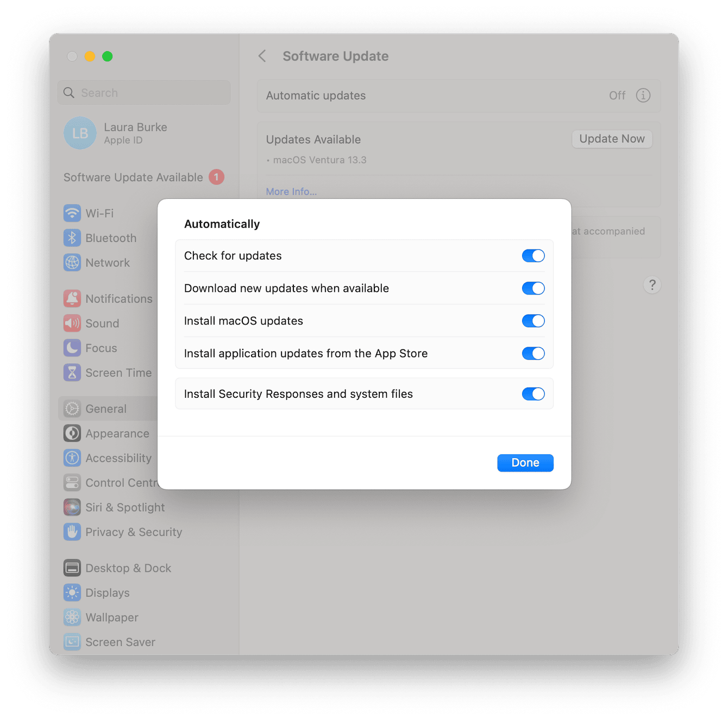Screen dimensions: 728x720
Task: Open Desktop & Dock settings pane
Action: (128, 568)
